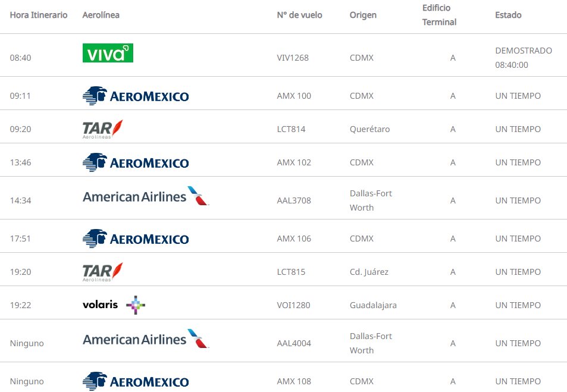
Task: Click the American Airlines logo for AAL4004
Action: [x=146, y=339]
